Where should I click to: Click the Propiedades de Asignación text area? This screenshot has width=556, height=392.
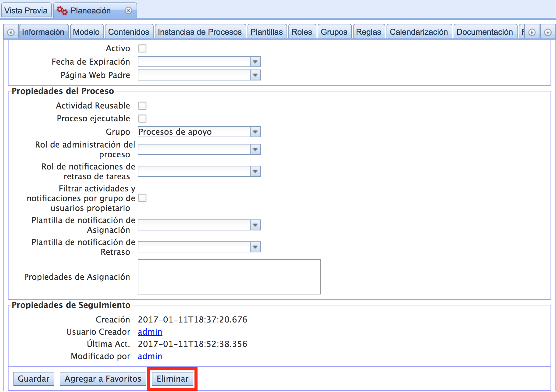[x=229, y=277]
